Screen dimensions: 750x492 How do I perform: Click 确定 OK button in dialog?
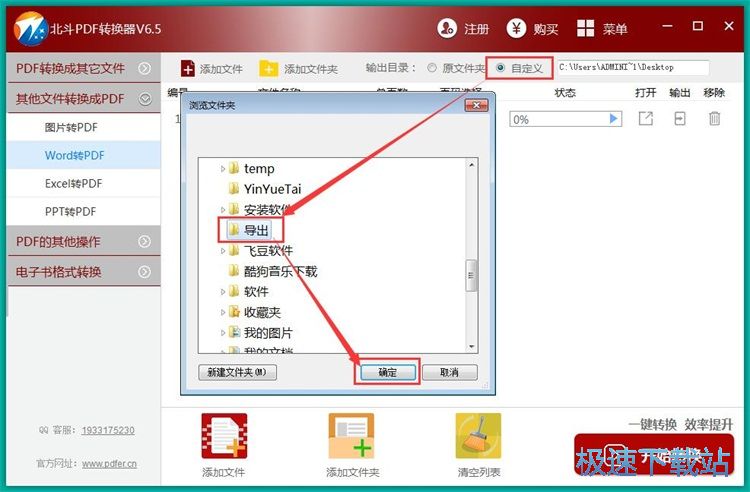pyautogui.click(x=387, y=372)
